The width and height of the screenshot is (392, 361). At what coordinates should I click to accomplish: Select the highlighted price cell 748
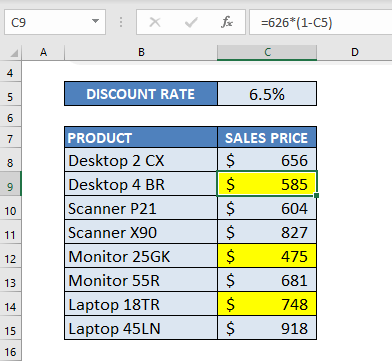click(x=267, y=304)
